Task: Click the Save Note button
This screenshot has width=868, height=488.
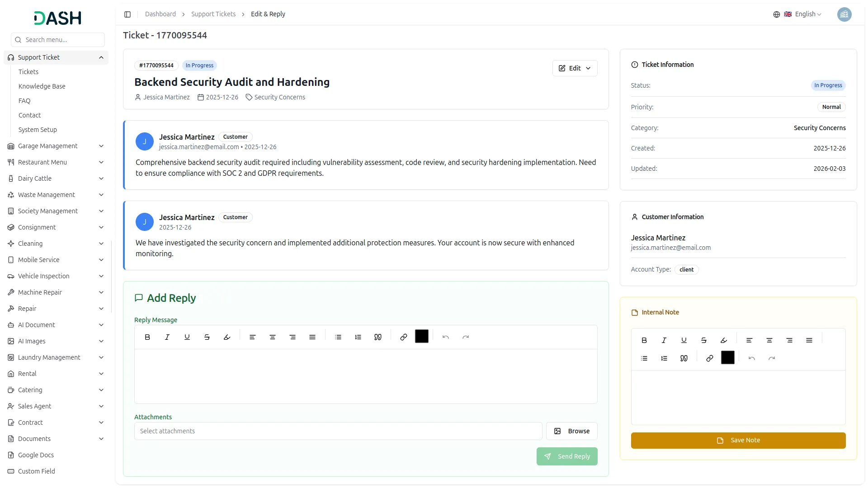Action: pyautogui.click(x=738, y=441)
